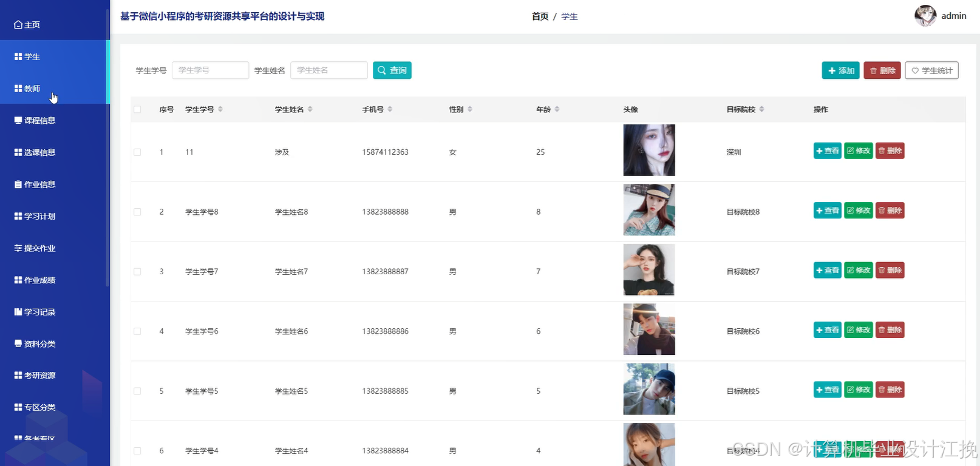The height and width of the screenshot is (466, 980).
Task: Click 删除 for 学生姓名8
Action: click(890, 211)
